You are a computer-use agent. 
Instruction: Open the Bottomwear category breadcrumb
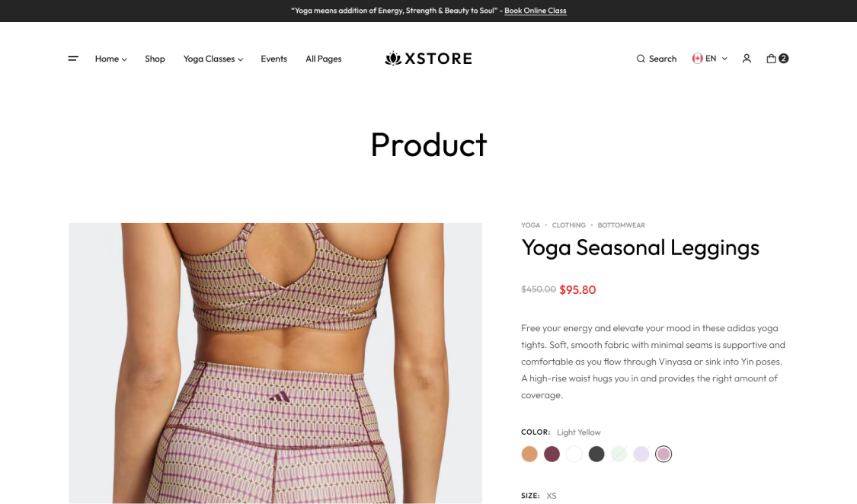tap(621, 225)
